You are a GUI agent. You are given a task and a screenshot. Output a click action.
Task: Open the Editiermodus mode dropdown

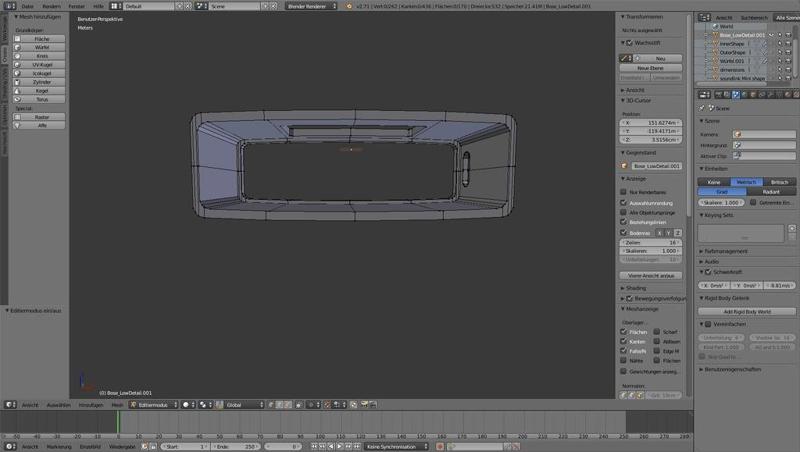[154, 405]
